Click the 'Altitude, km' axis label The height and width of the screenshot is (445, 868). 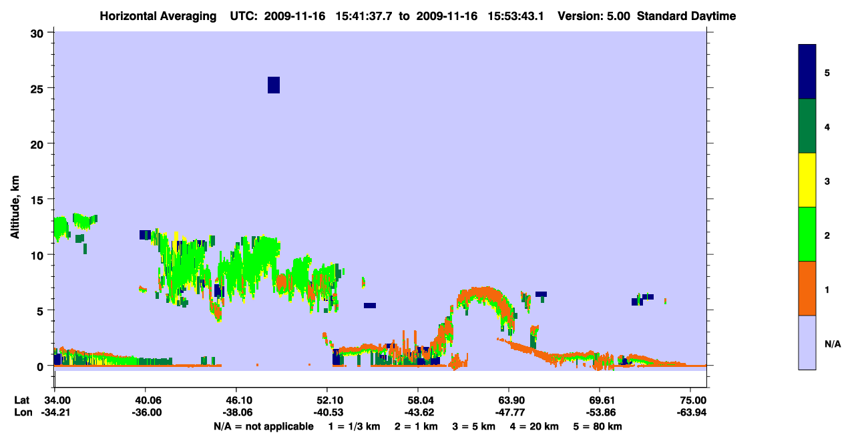coord(15,206)
